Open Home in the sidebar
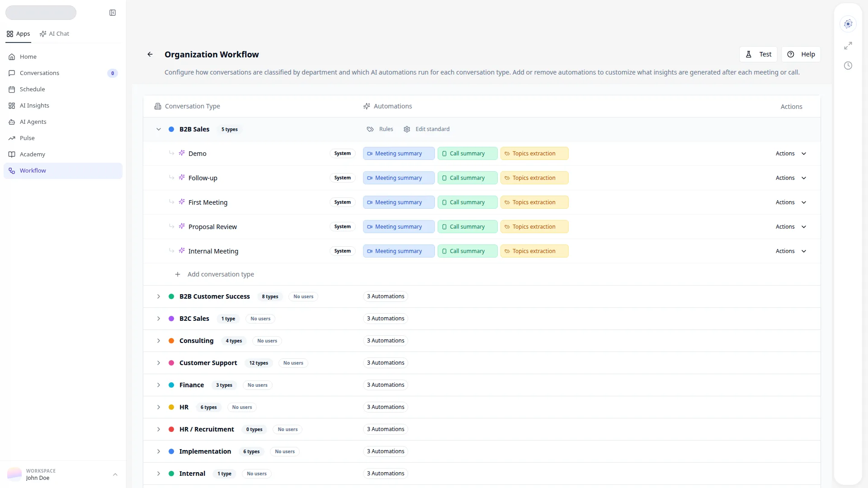The height and width of the screenshot is (488, 868). pos(63,57)
